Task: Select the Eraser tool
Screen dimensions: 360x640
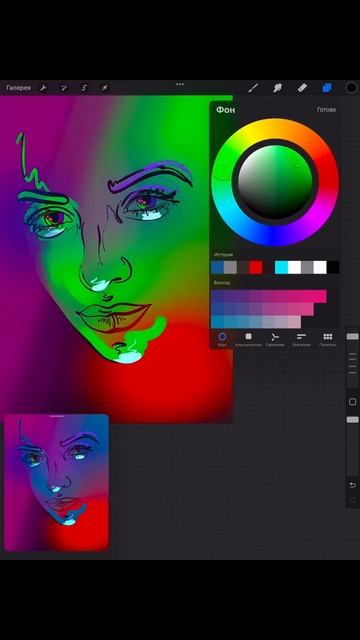Action: tap(302, 87)
